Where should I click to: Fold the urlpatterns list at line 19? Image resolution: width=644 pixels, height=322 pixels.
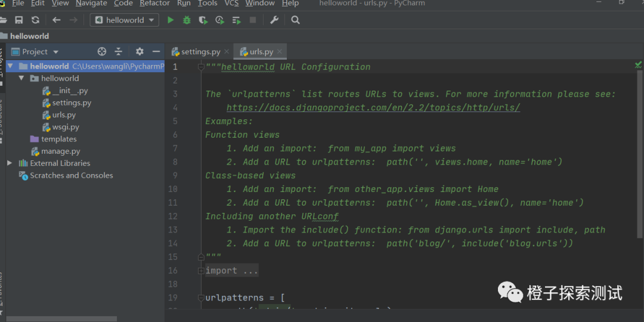click(x=201, y=298)
